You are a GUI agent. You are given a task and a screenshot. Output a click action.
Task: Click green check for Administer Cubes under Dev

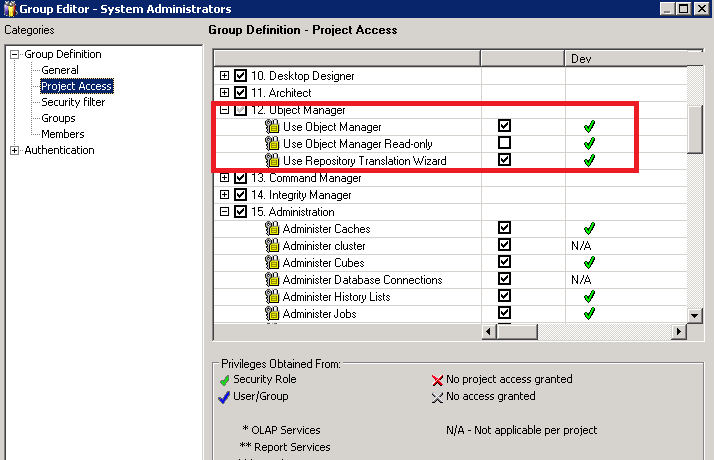[589, 262]
